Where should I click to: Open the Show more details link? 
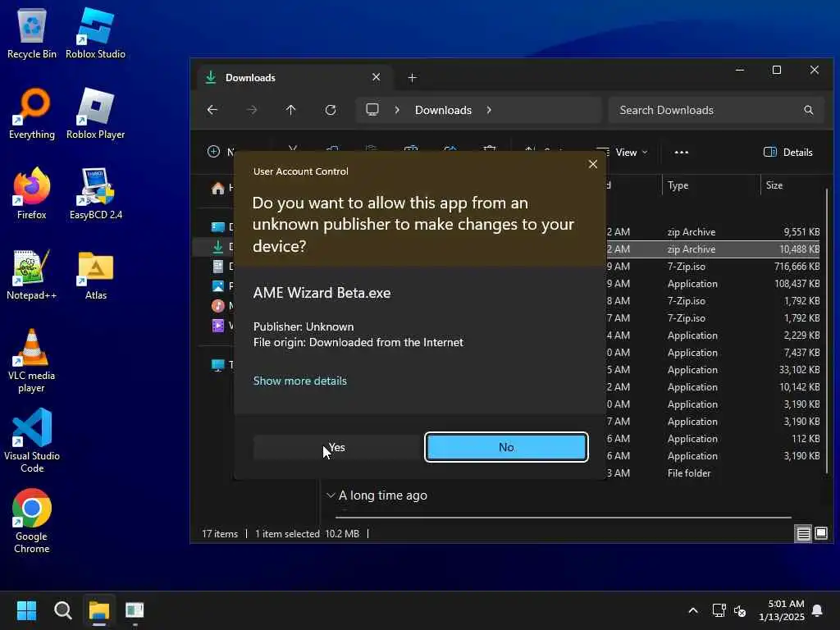click(300, 381)
